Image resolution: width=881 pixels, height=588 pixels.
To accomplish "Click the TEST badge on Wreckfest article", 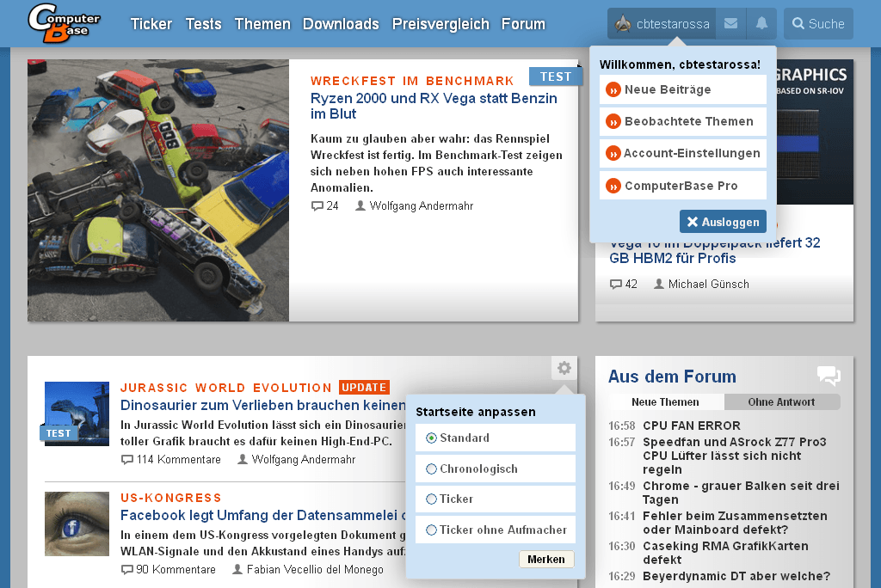I will (556, 77).
